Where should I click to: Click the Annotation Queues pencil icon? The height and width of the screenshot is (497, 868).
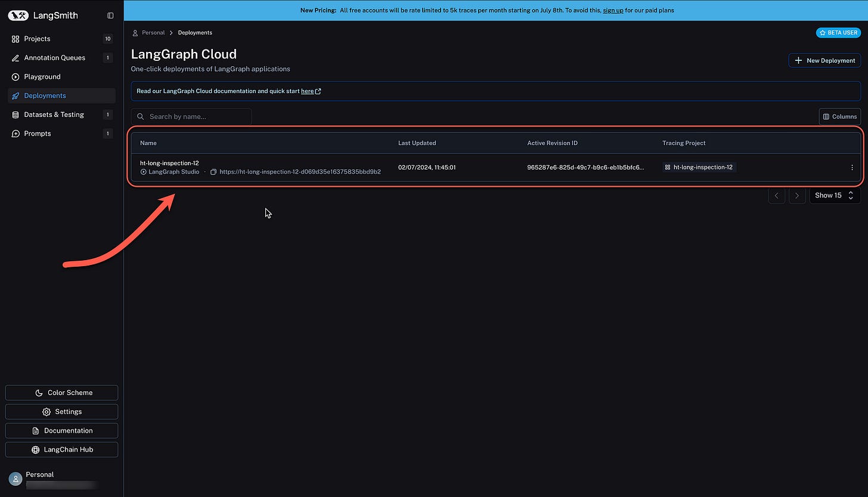[x=15, y=58]
